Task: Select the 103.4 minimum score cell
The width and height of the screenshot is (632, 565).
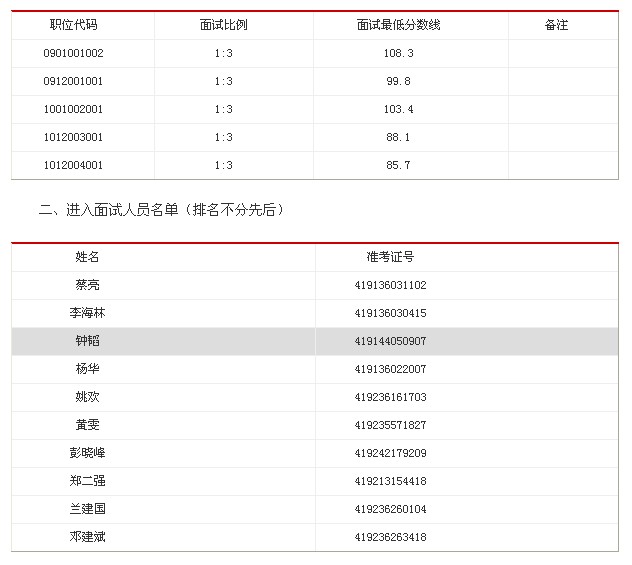Action: pos(398,109)
